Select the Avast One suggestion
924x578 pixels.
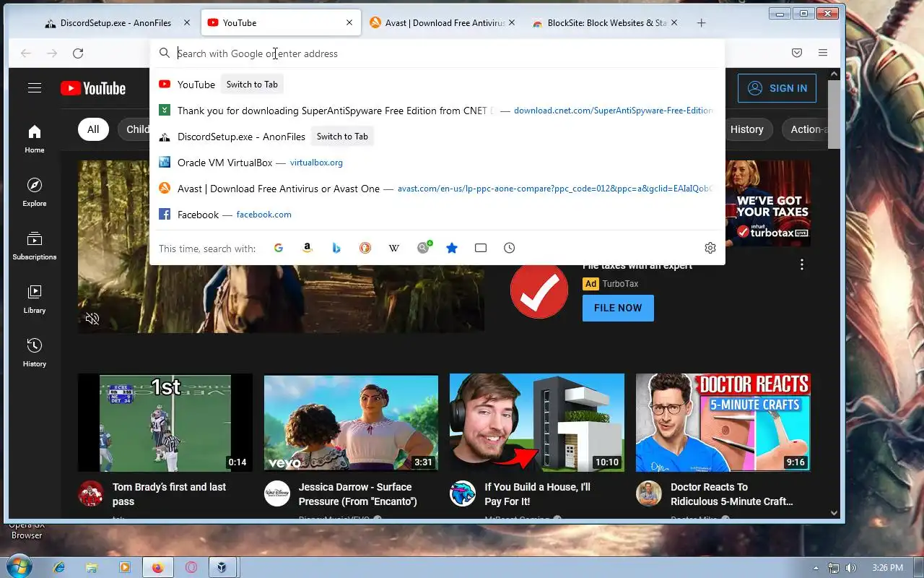tap(437, 189)
